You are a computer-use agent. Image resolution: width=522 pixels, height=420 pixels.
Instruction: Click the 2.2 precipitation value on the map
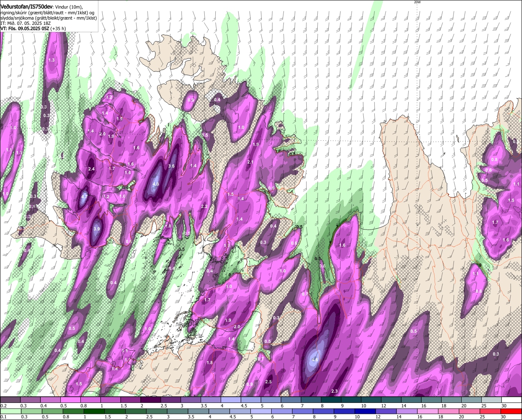[x=205, y=207]
